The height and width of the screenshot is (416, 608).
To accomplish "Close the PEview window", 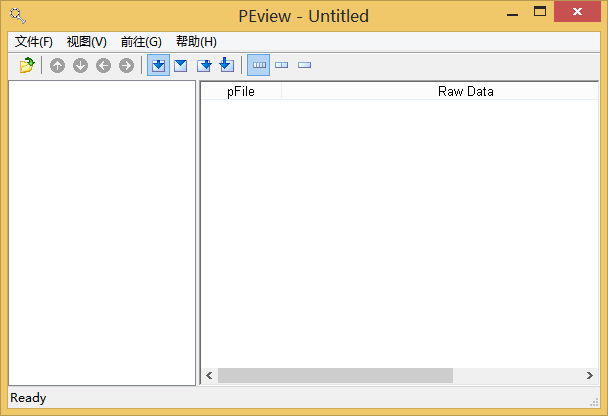I will pyautogui.click(x=577, y=12).
